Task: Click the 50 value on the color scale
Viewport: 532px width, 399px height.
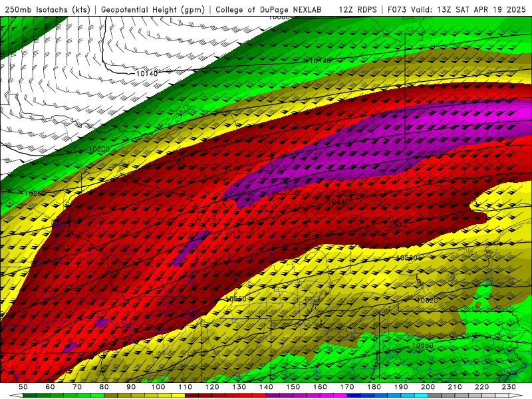Action: point(23,387)
